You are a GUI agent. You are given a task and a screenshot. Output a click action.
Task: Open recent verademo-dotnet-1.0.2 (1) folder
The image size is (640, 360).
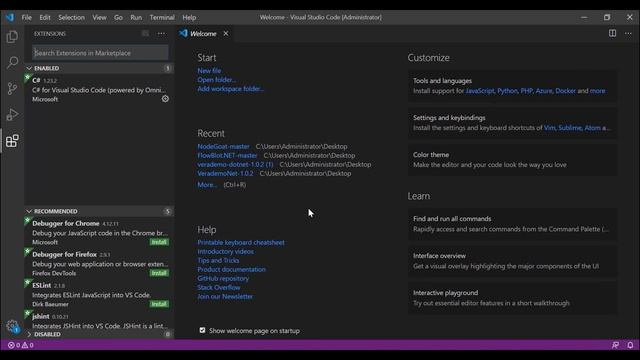click(236, 164)
